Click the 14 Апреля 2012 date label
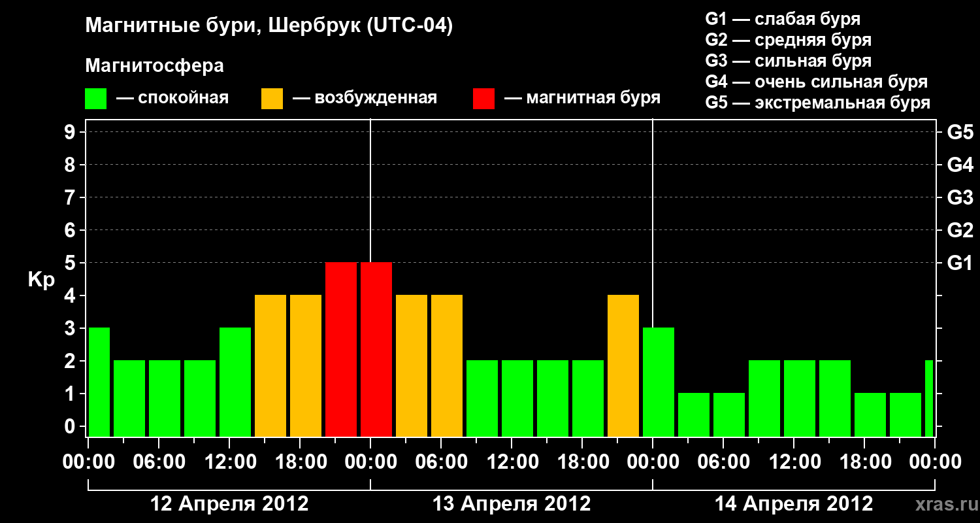 click(794, 503)
